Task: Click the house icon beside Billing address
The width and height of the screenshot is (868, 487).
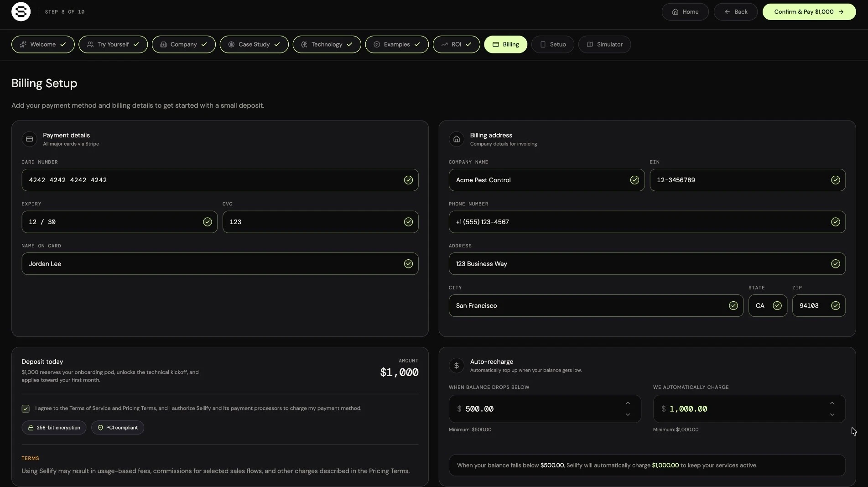Action: (x=457, y=139)
